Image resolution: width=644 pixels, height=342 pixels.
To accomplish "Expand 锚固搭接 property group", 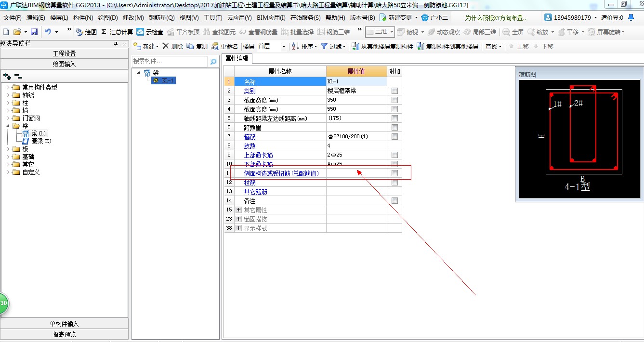I will [238, 219].
